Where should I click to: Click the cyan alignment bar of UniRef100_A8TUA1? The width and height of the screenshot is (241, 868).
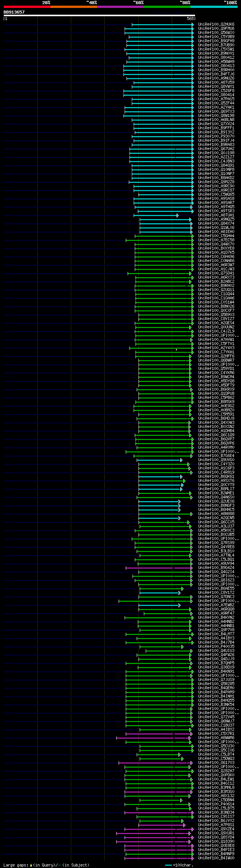tap(156, 215)
